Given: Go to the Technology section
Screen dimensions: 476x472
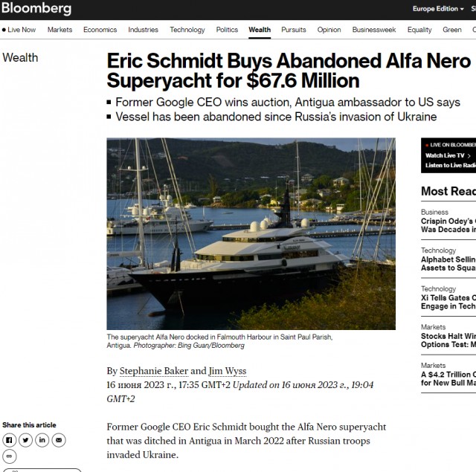Looking at the screenshot, I should pos(187,30).
